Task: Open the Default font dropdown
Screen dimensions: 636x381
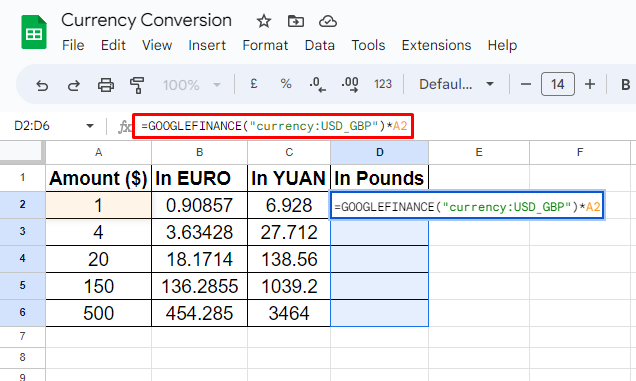Action: click(x=456, y=84)
